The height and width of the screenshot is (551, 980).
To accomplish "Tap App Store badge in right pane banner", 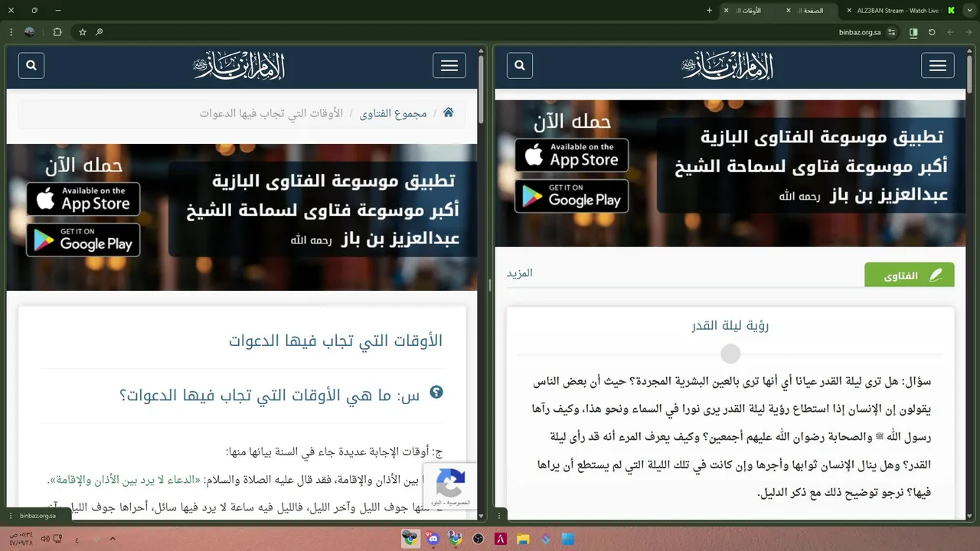I will [x=572, y=155].
